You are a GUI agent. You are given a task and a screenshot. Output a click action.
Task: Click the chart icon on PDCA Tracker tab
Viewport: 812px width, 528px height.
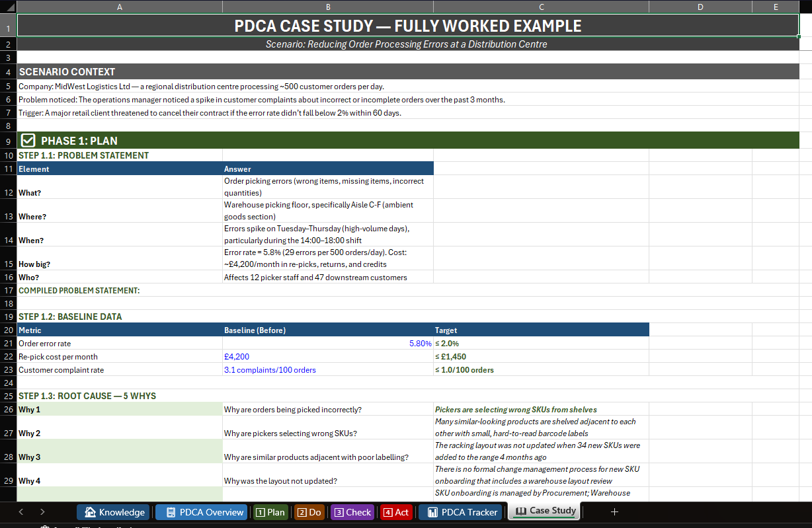[433, 511]
